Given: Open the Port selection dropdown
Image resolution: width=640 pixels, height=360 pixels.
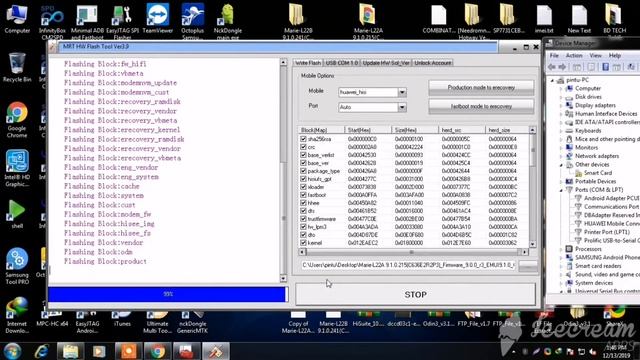Looking at the screenshot, I should click(x=402, y=107).
